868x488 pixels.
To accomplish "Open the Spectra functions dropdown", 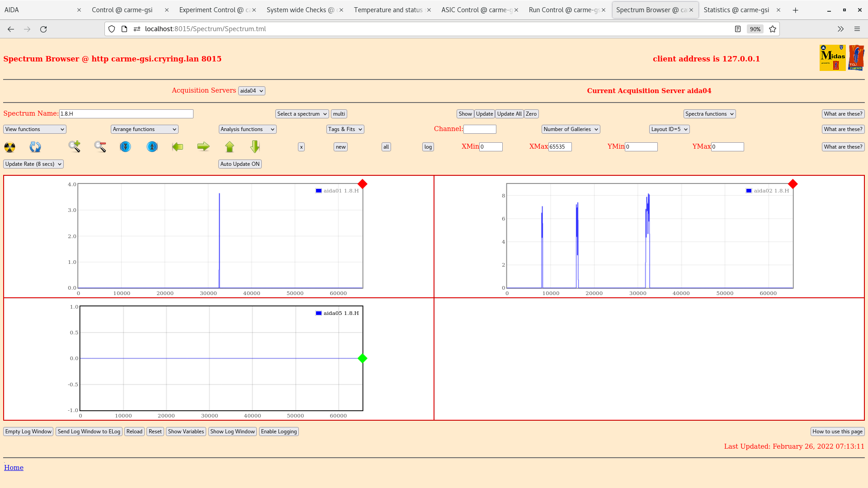I will (710, 114).
